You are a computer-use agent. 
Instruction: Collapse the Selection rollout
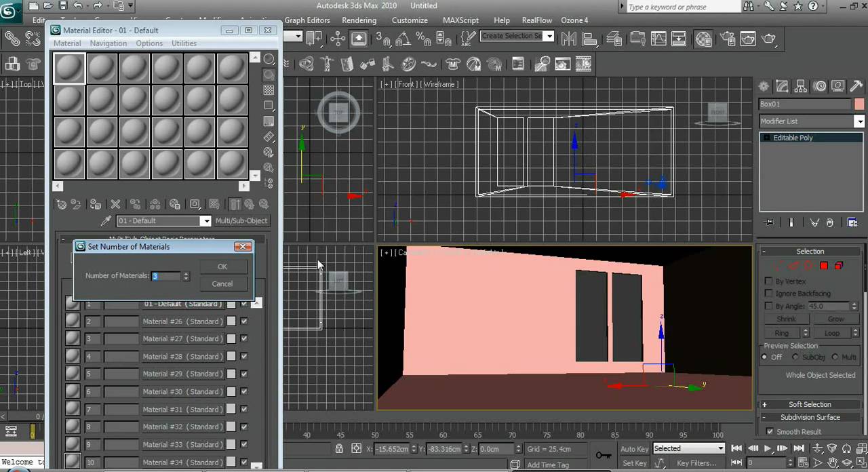click(810, 251)
